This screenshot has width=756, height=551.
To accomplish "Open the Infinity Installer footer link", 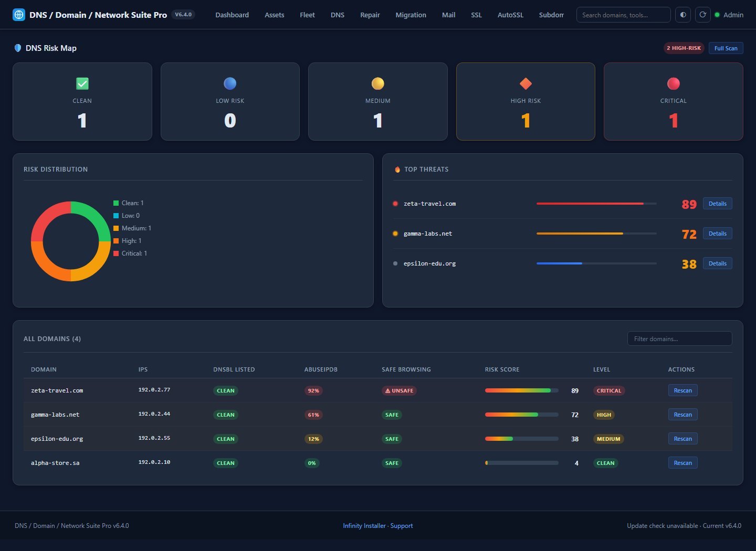I will (x=364, y=526).
